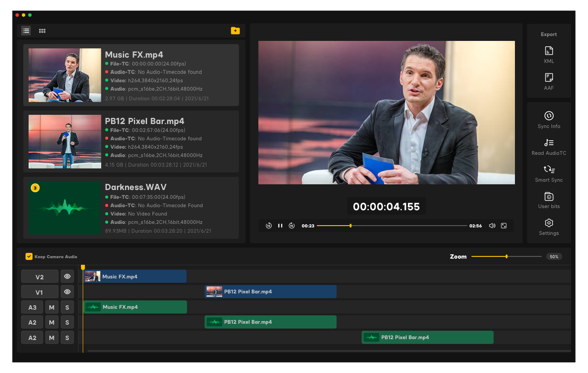This screenshot has height=373, width=588.
Task: Adjust the timeline Zoom slider
Action: [507, 256]
